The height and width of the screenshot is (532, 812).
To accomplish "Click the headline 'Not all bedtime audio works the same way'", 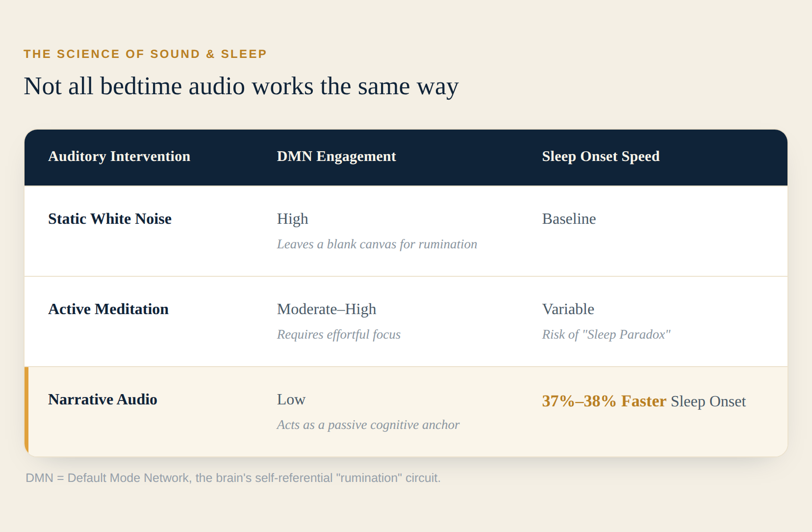I will 241,86.
